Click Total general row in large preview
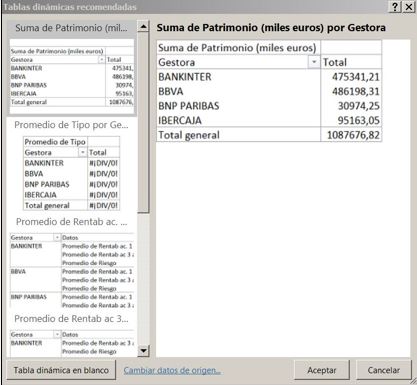The image size is (417, 385). point(269,135)
